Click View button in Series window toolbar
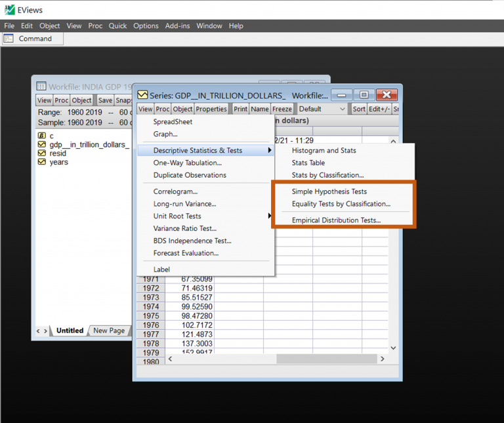The image size is (504, 423). tap(145, 109)
